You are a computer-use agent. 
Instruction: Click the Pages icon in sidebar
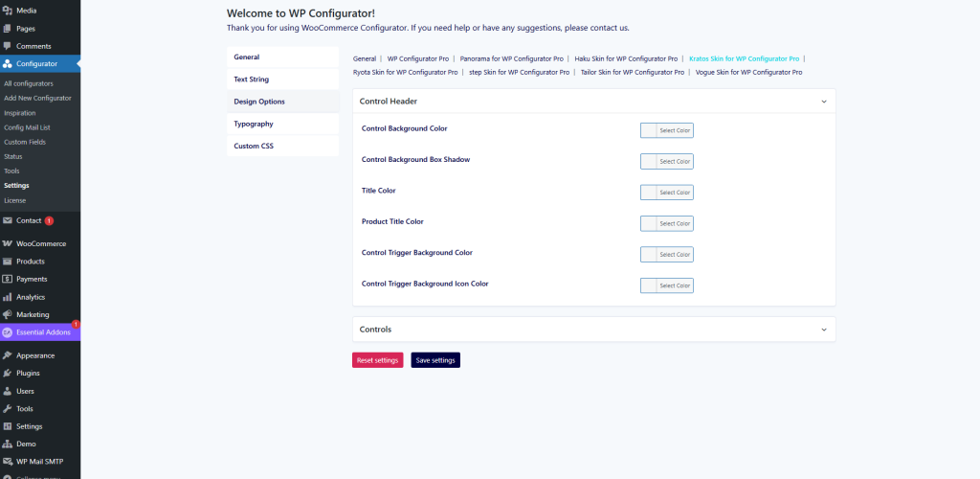pyautogui.click(x=8, y=28)
